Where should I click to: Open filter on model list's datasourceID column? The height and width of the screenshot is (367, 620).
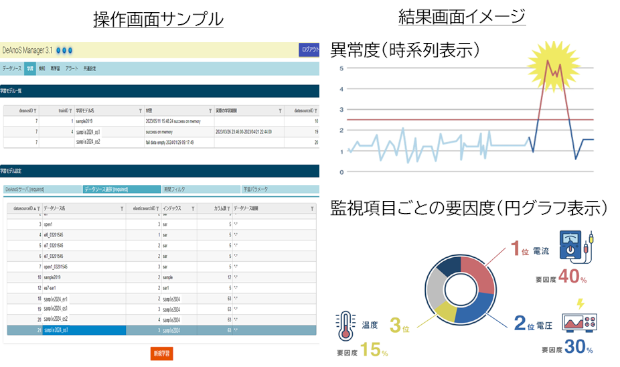(316, 111)
